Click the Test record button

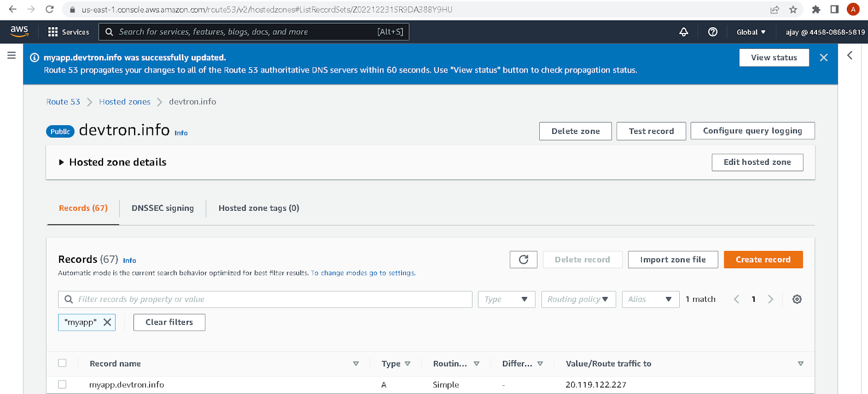[x=652, y=131]
